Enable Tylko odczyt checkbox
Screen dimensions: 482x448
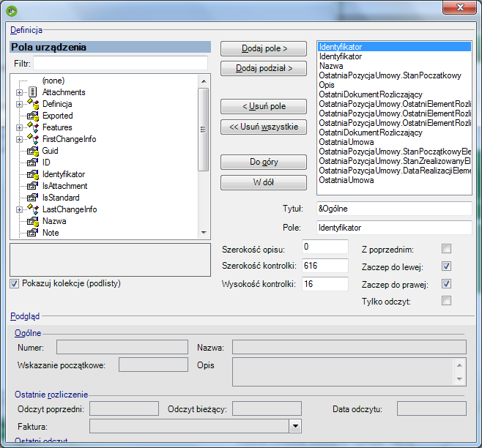[x=446, y=301]
